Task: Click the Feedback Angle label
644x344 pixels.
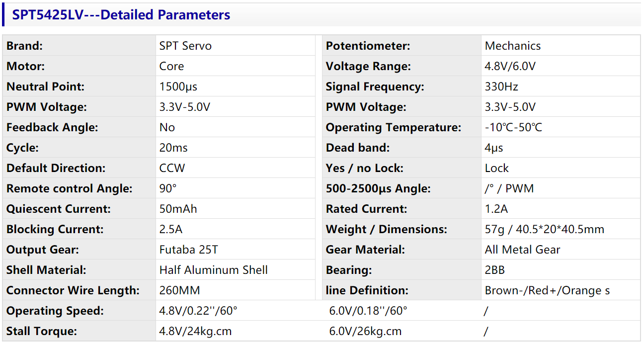Action: point(52,127)
